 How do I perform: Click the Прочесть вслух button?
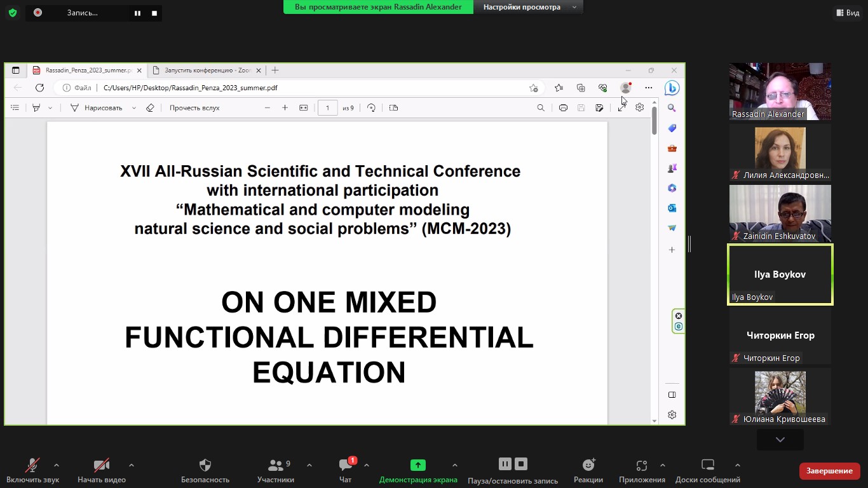click(194, 108)
